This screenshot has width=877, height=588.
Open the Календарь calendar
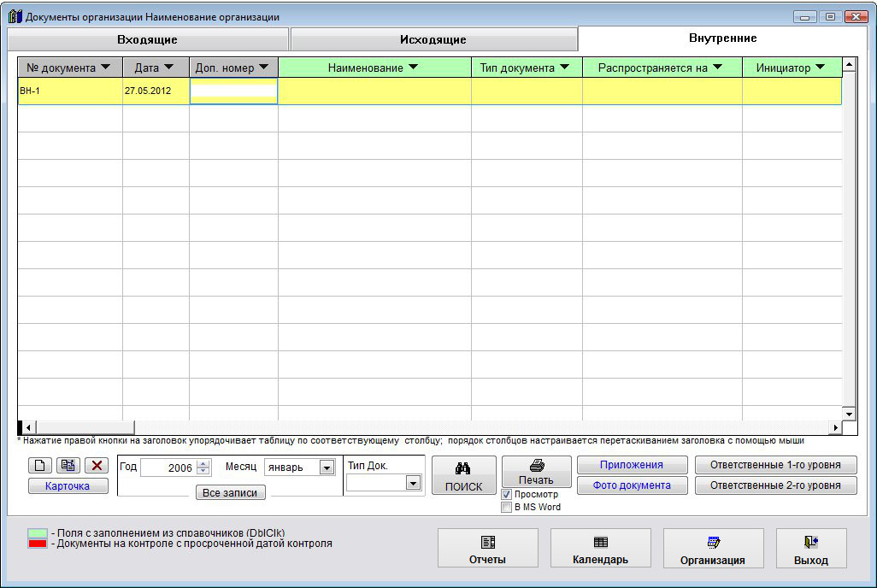(x=600, y=549)
